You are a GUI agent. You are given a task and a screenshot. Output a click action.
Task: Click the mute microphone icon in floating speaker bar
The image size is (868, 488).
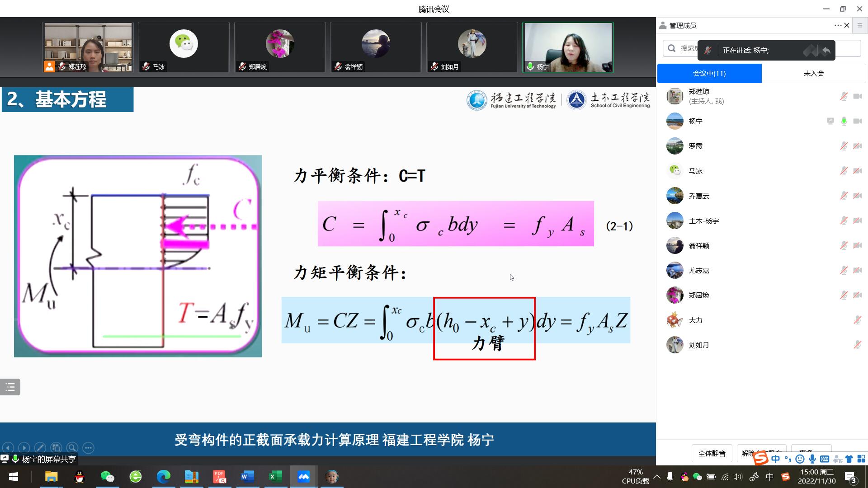click(708, 51)
